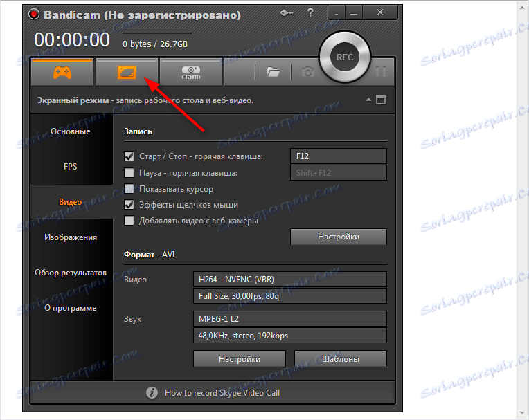Open FPS settings tab
Screen dimensions: 529x420
click(x=71, y=167)
